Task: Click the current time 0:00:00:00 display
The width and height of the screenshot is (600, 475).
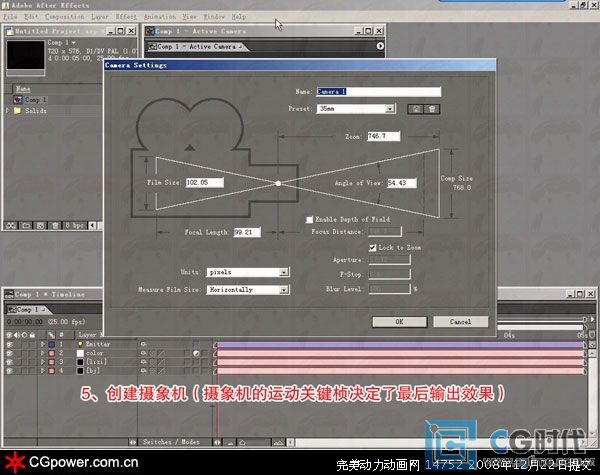Action: [x=24, y=322]
